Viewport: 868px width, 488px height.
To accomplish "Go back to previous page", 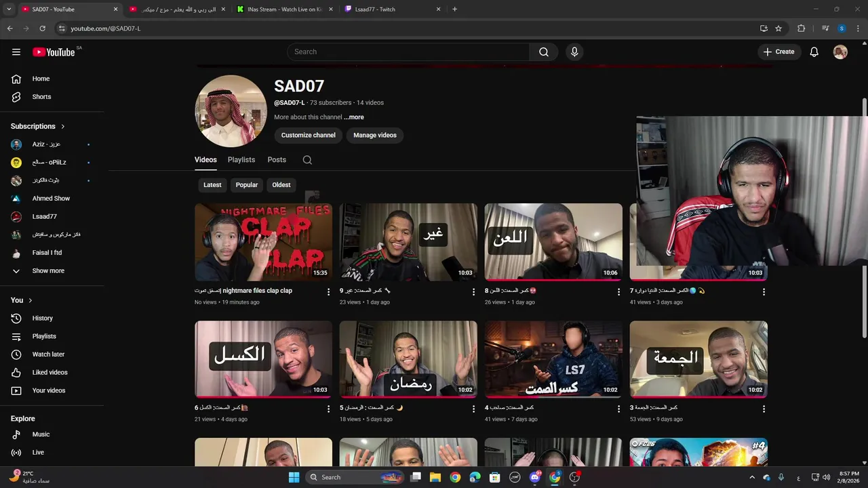I will coord(10,28).
